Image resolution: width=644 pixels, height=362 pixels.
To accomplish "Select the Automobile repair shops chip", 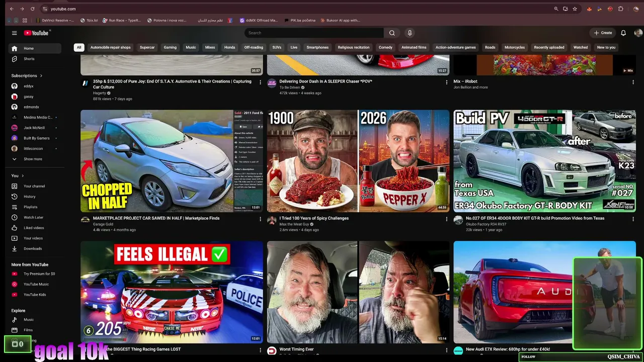I will [110, 47].
